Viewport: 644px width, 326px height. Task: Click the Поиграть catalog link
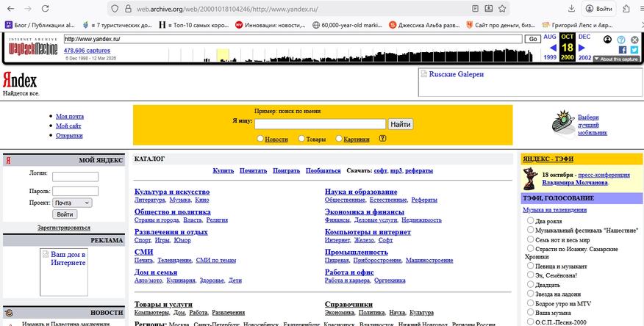click(x=286, y=170)
